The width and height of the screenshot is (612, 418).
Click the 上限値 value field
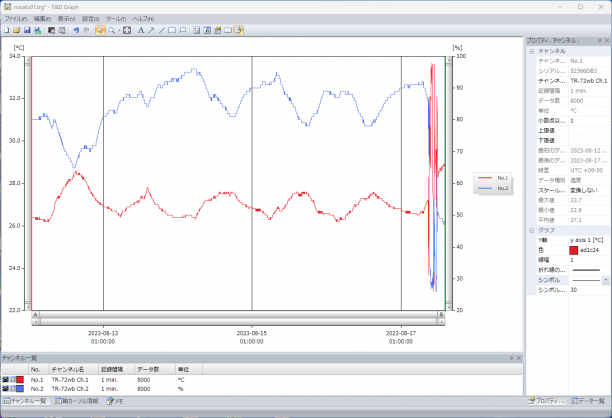pyautogui.click(x=589, y=130)
